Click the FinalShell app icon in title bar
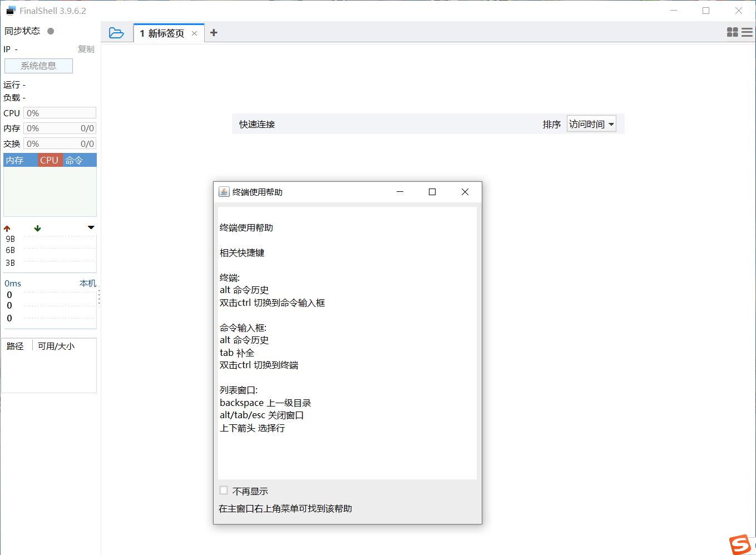This screenshot has width=756, height=555. point(11,11)
